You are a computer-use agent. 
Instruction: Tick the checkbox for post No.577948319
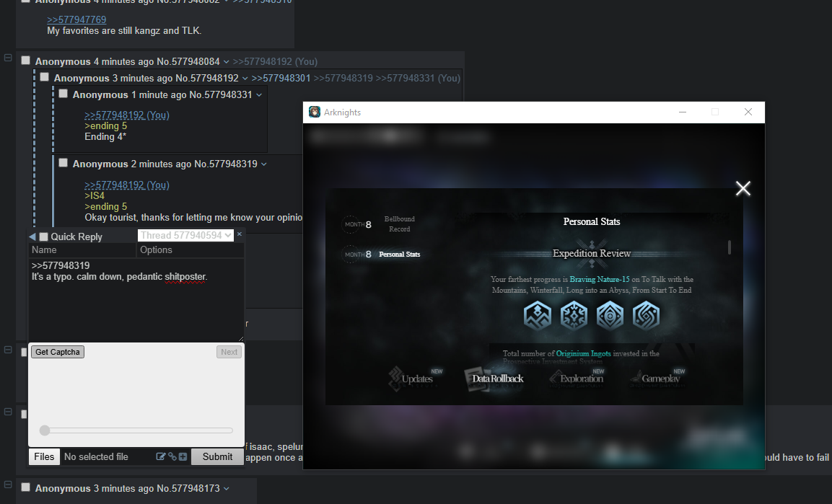pyautogui.click(x=64, y=163)
